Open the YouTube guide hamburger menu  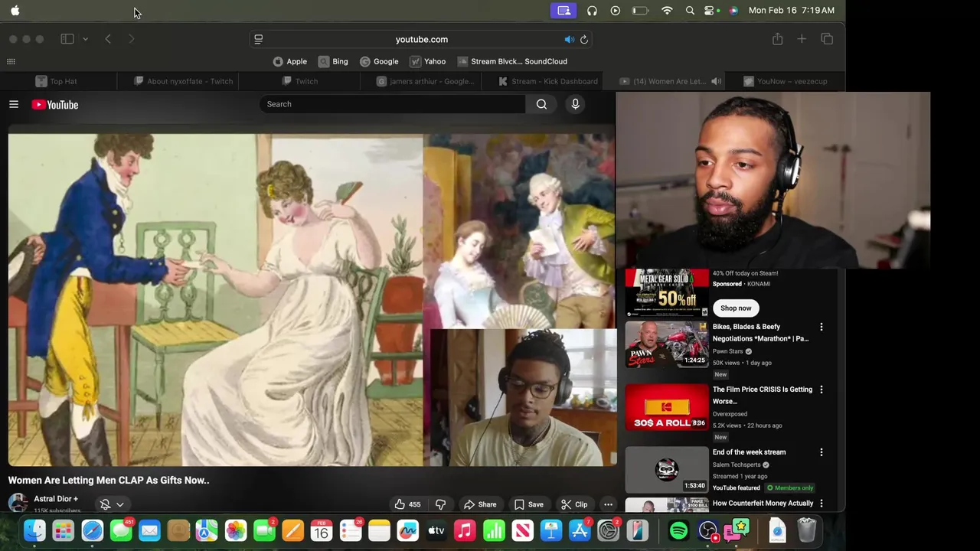pos(14,104)
